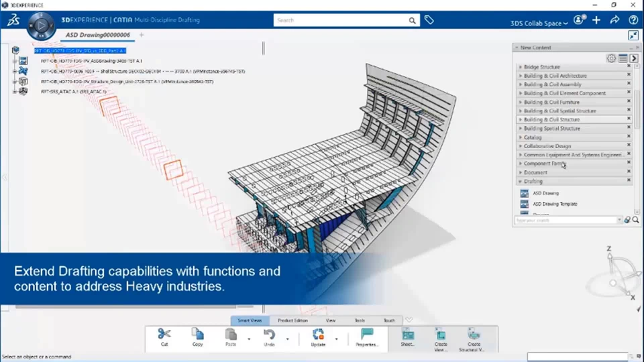Select the RPT-SRS_AITAC tree node
The height and width of the screenshot is (362, 644).
(x=74, y=92)
